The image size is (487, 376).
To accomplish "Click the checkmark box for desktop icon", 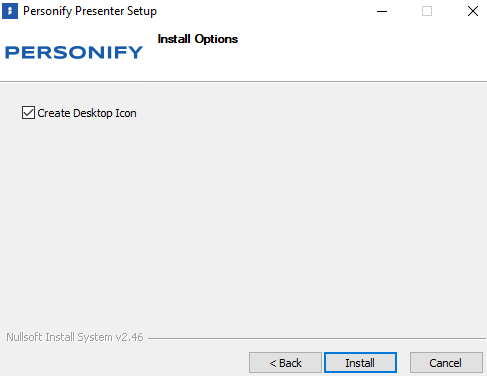I will pyautogui.click(x=28, y=113).
